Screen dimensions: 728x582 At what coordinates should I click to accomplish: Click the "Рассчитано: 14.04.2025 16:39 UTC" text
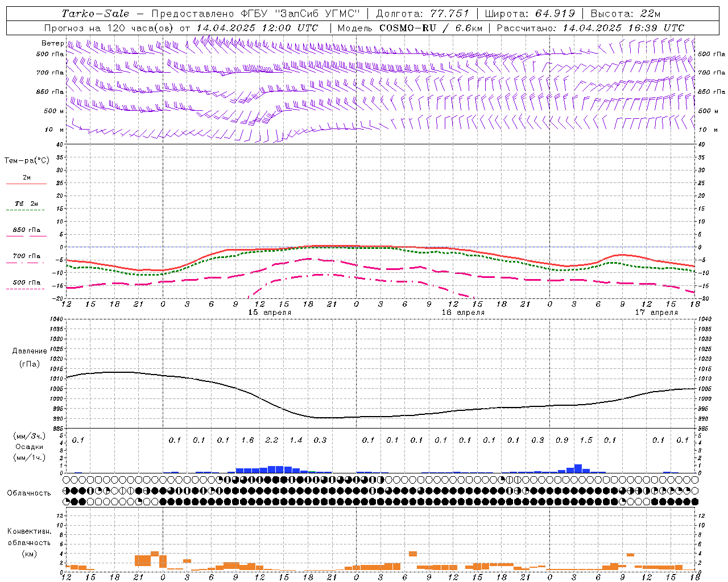click(x=590, y=28)
